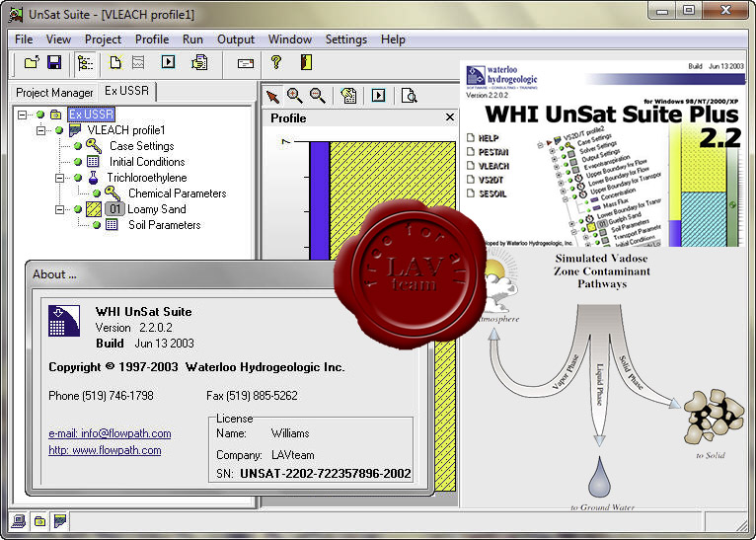This screenshot has width=756, height=540.
Task: Toggle green status dot beside Case Settings
Action: pos(78,145)
